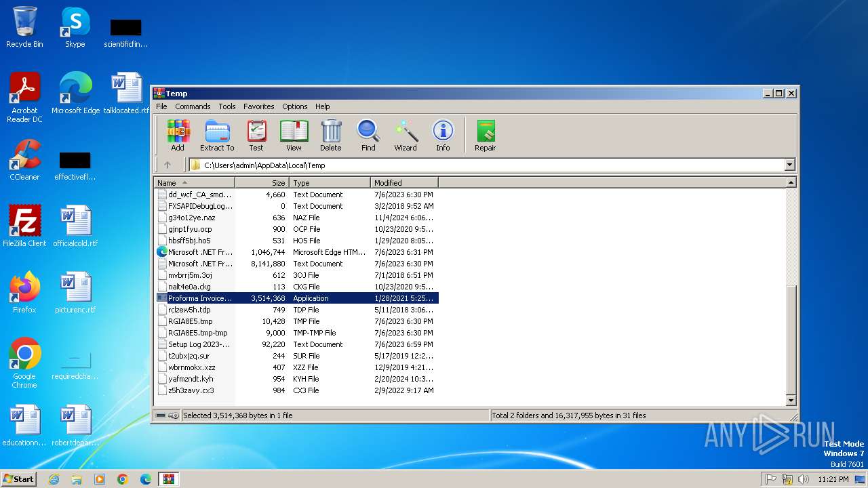Viewport: 868px width, 488px height.
Task: Click the file list scroll down arrow
Action: coord(791,401)
